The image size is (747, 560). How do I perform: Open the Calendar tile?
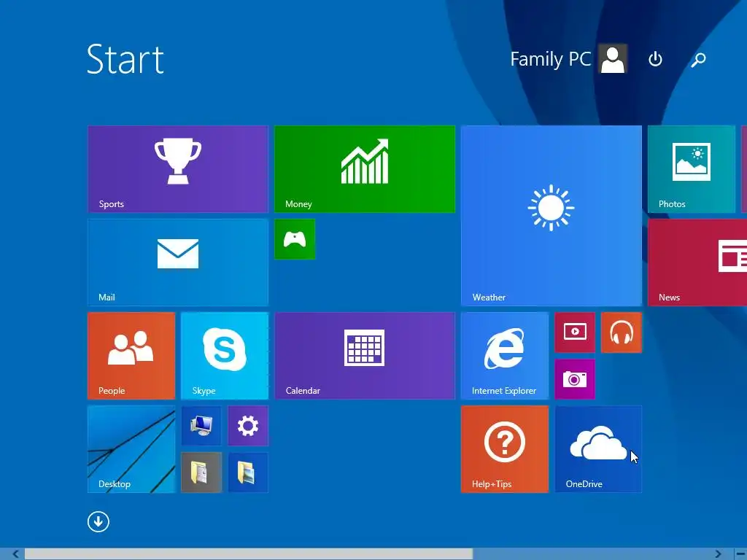(x=365, y=356)
